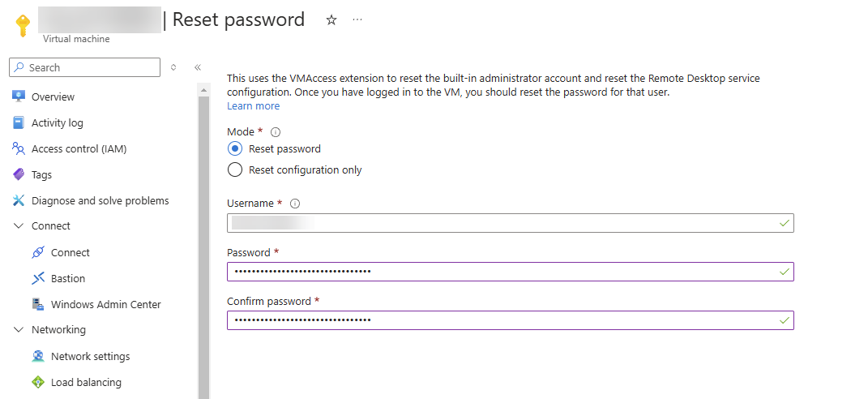Pin page with the favorite star icon
Viewport: 868px width, 399px height.
pos(331,20)
